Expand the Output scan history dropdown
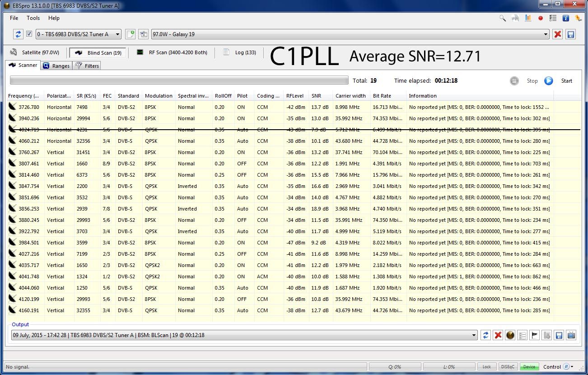Screen dimensions: 588x375 pos(474,335)
